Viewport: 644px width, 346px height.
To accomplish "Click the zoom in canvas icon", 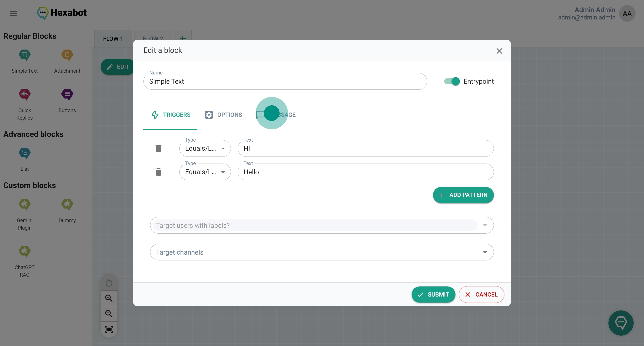I will tap(109, 298).
